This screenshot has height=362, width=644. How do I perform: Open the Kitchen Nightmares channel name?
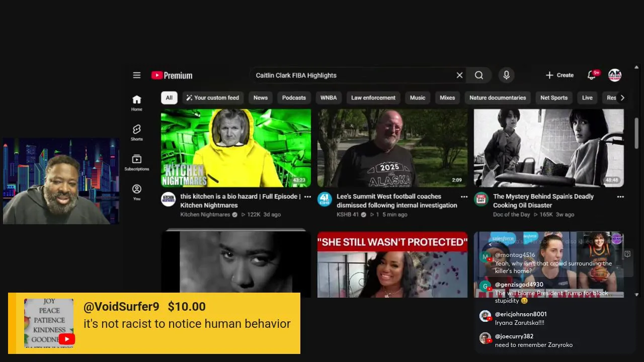click(205, 215)
